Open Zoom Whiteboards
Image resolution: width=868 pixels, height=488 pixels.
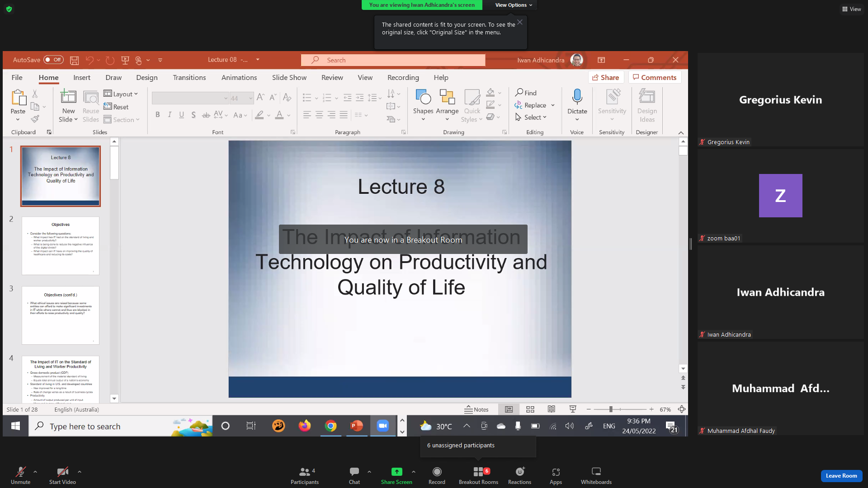point(596,475)
